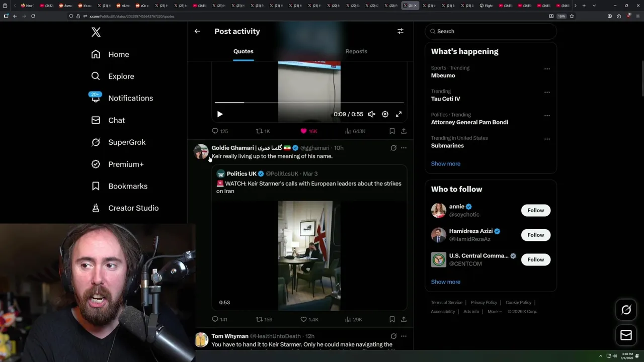Open top video playback settings gear

point(385,114)
